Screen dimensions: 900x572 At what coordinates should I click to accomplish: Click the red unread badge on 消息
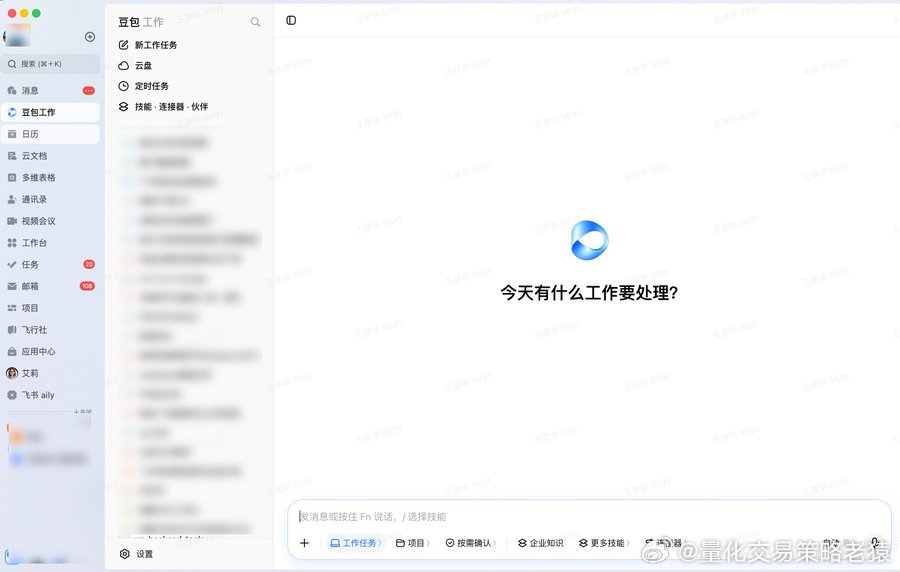88,91
